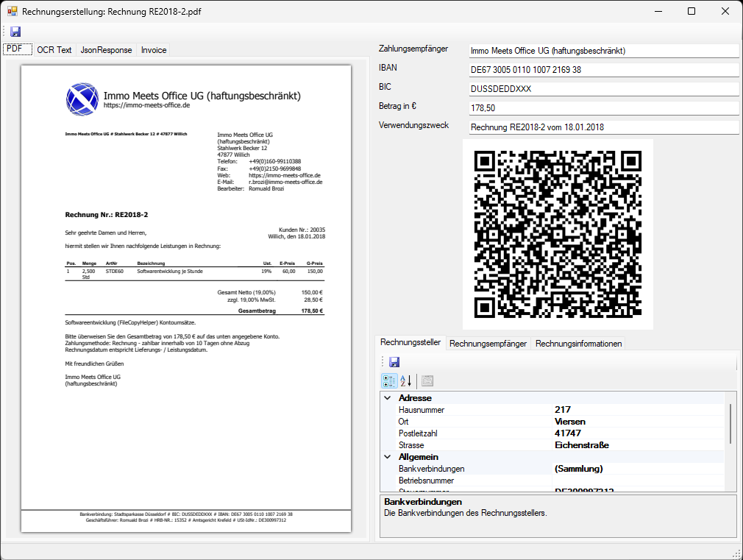
Task: Collapse the Allgemein category
Action: click(x=388, y=457)
